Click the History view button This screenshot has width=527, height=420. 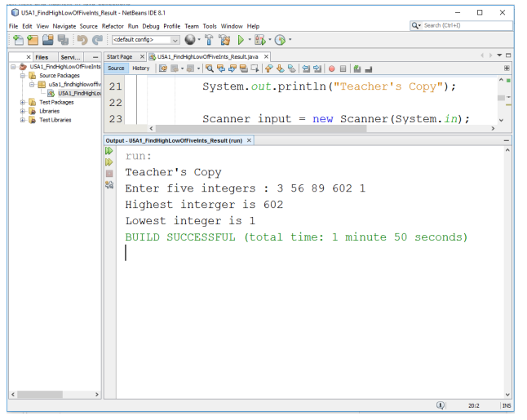pos(141,69)
